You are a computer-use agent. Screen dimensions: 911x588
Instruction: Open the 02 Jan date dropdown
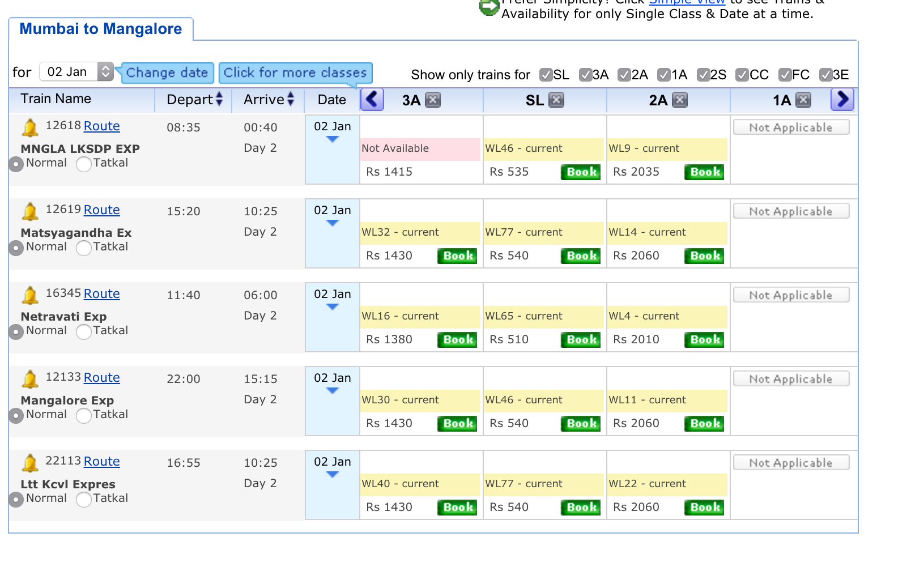tap(76, 72)
